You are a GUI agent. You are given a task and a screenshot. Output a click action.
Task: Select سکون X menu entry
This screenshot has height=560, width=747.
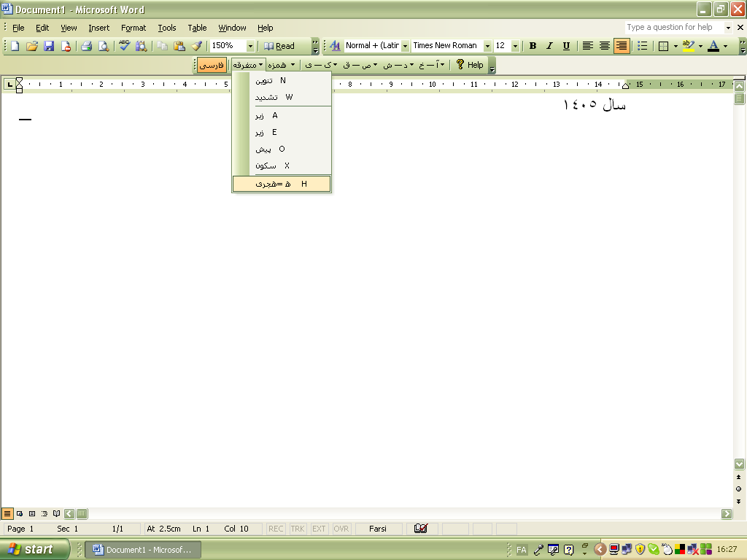[282, 166]
